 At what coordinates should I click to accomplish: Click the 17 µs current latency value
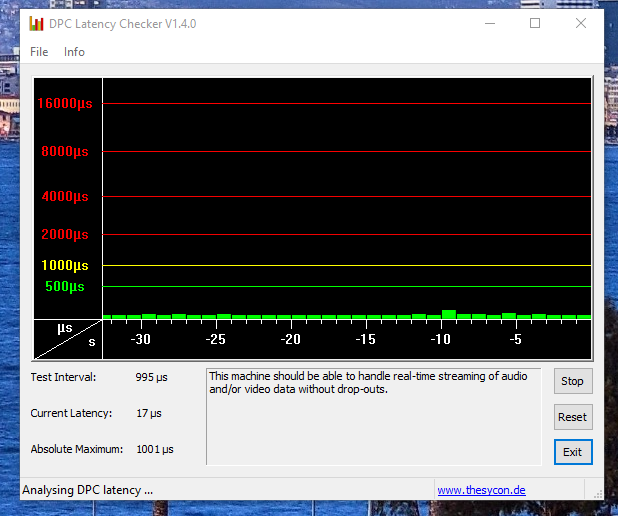[x=149, y=413]
